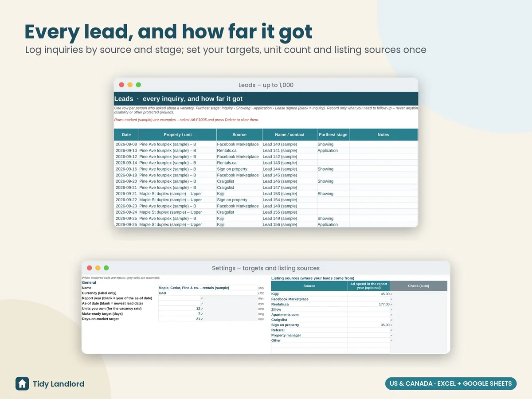
Task: Select the Date column header in Leads
Action: [x=126, y=135]
